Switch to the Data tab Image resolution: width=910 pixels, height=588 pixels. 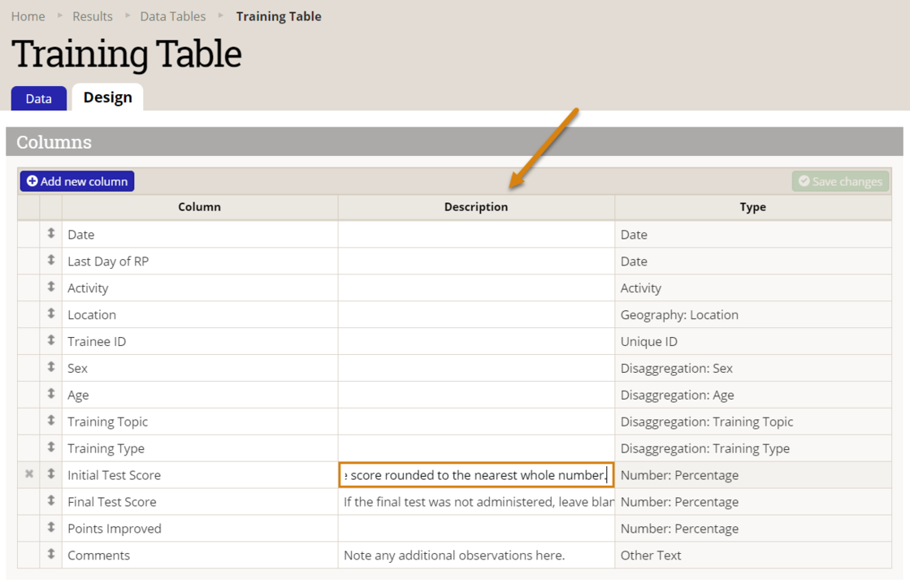(38, 97)
